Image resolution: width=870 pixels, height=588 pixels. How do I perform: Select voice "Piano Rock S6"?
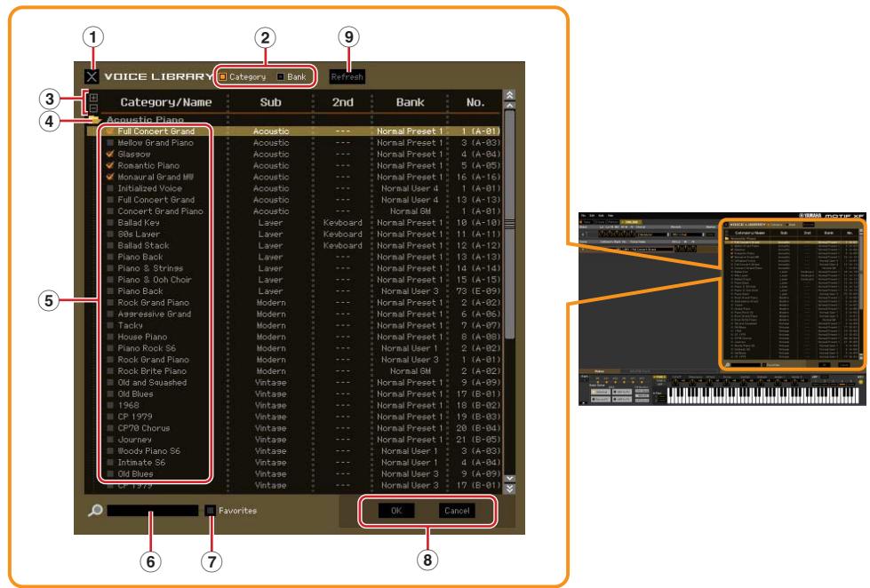tap(147, 348)
